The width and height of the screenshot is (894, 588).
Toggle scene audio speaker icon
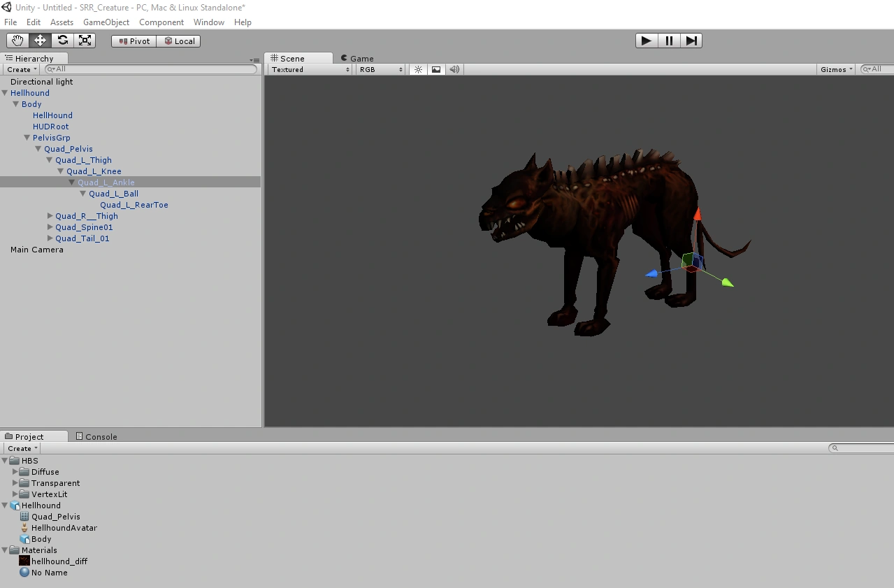coord(454,69)
